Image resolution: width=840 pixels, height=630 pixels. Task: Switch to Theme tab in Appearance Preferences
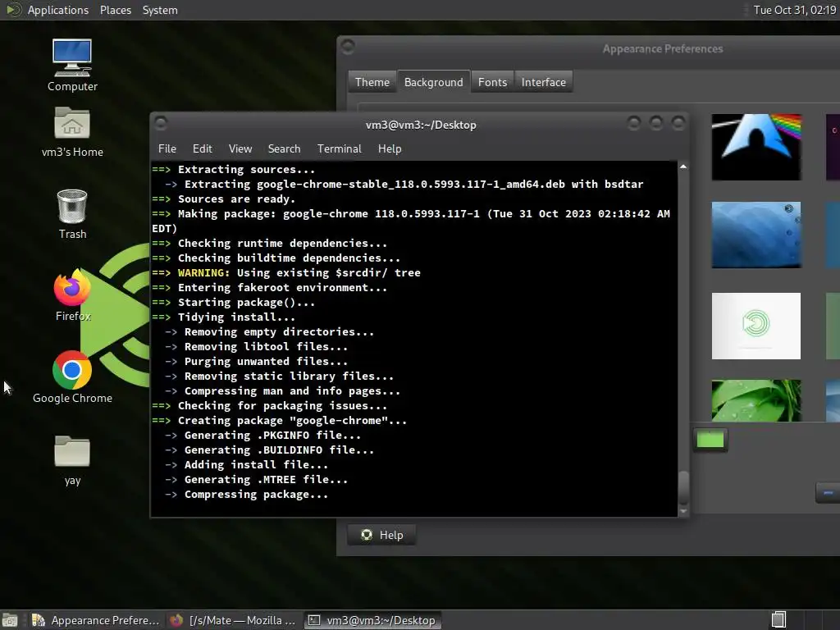372,82
